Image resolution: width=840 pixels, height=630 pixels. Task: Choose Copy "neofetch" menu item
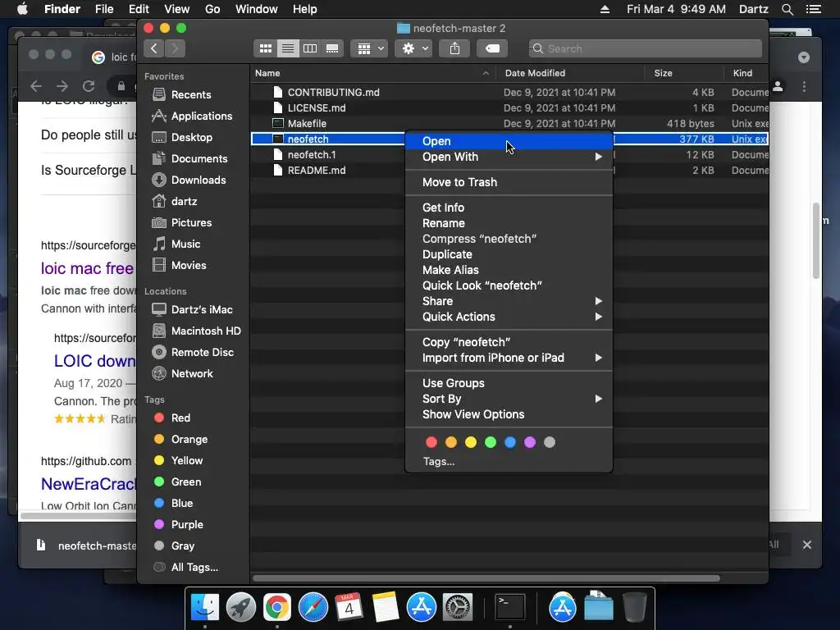pos(509,342)
